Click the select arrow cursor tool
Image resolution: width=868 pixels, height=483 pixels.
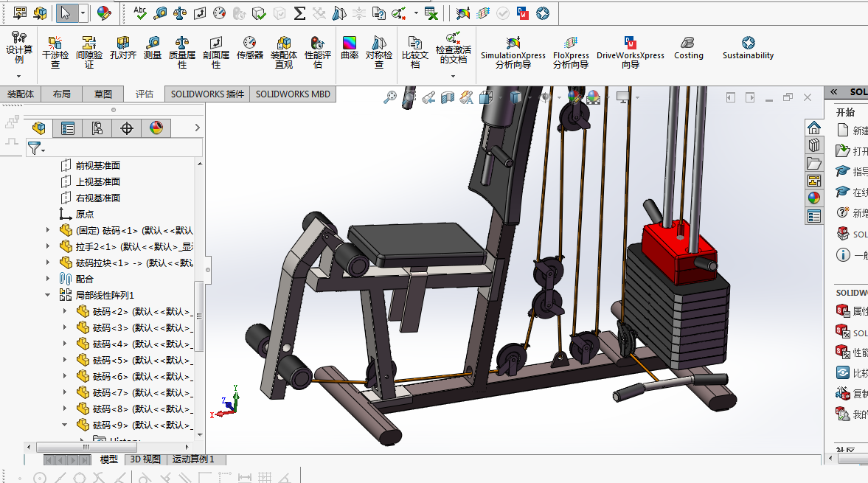click(x=66, y=13)
